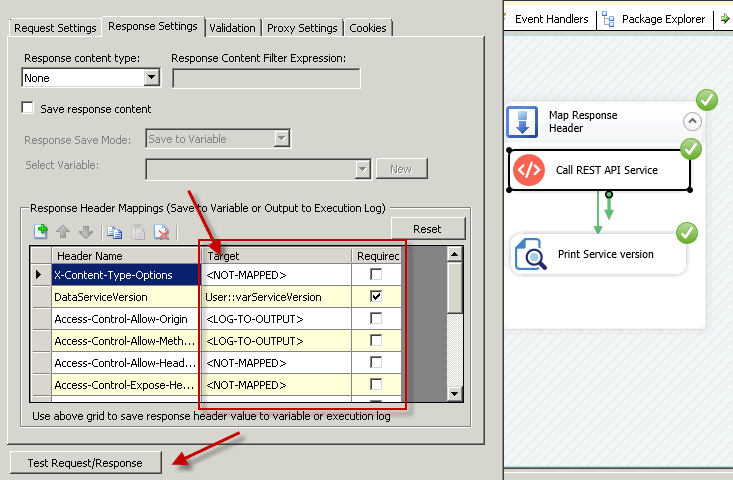Select the X-Content-Type-Options header cell
Screen dimensions: 733x480
126,275
